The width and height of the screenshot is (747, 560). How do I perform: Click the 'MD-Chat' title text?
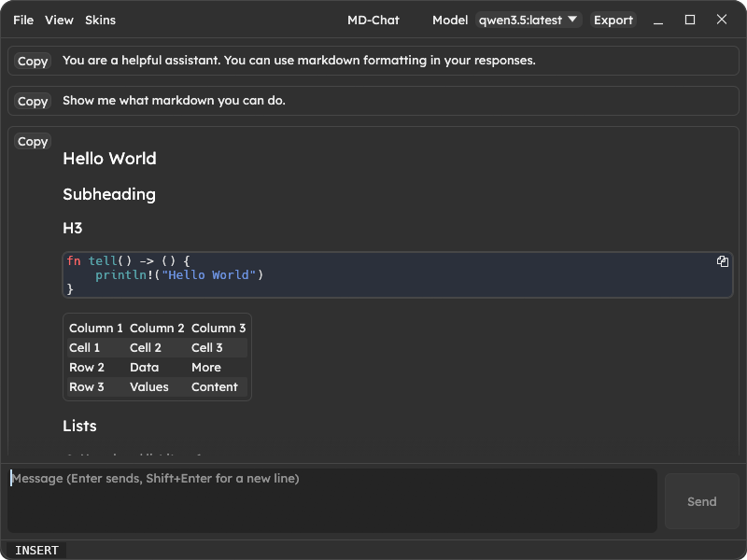(373, 20)
